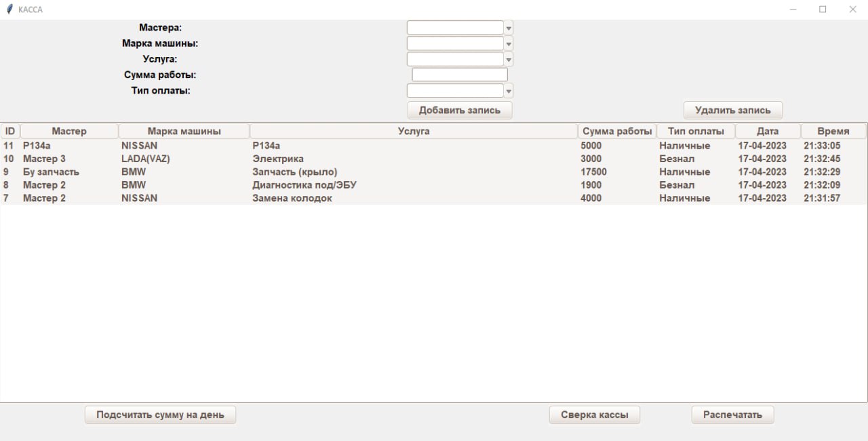Click the Сверка кассы button

coord(594,415)
